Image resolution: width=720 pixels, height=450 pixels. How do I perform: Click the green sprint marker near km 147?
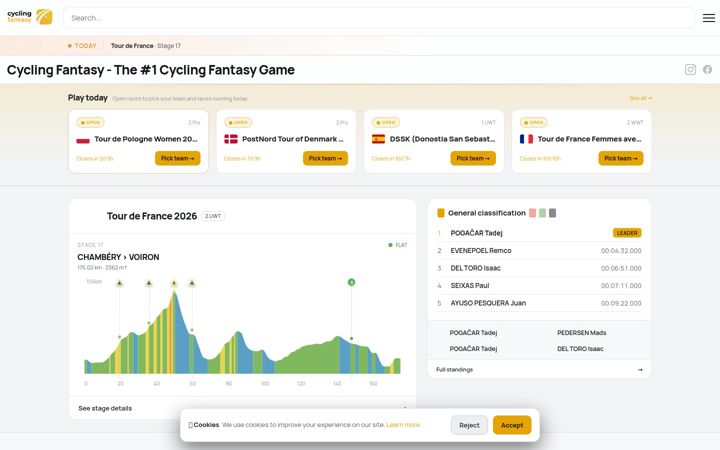point(351,282)
